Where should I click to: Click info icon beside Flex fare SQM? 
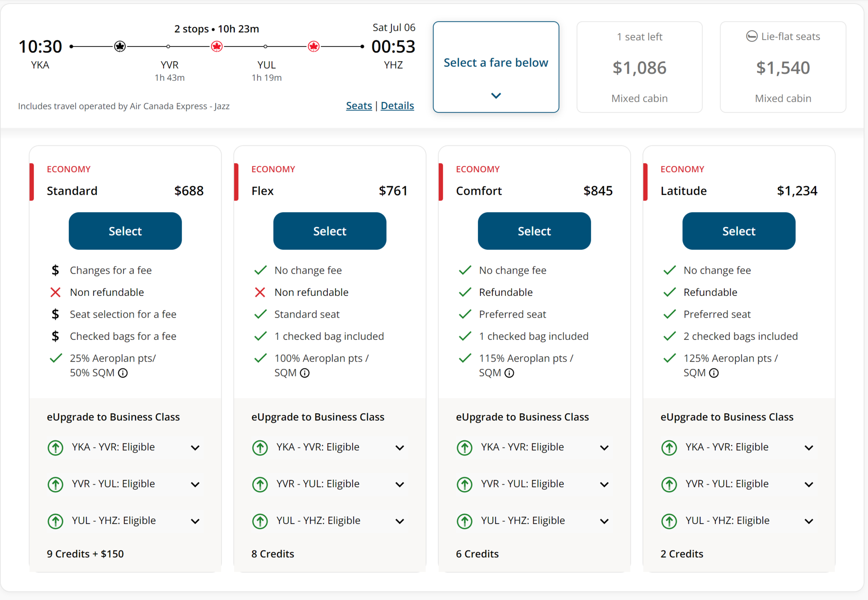pos(305,373)
